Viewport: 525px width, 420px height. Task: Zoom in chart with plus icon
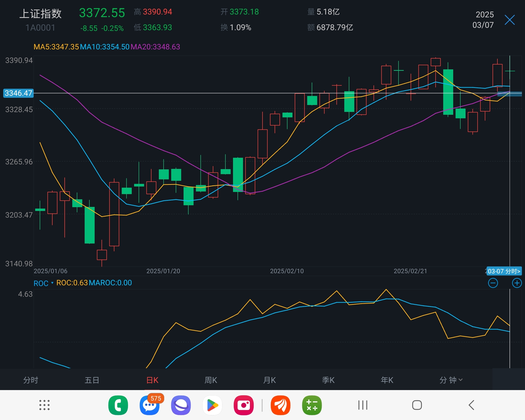tap(517, 283)
